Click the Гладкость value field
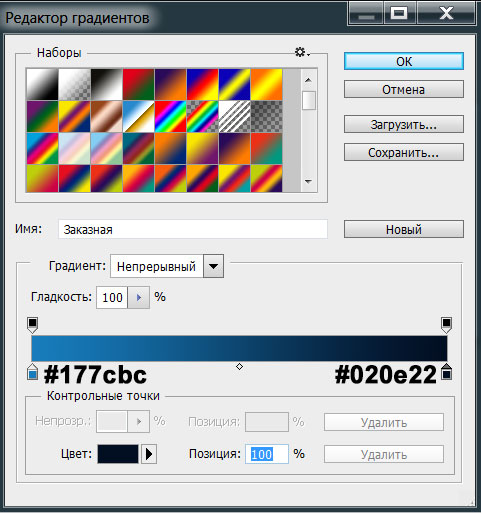The image size is (481, 513). click(112, 297)
